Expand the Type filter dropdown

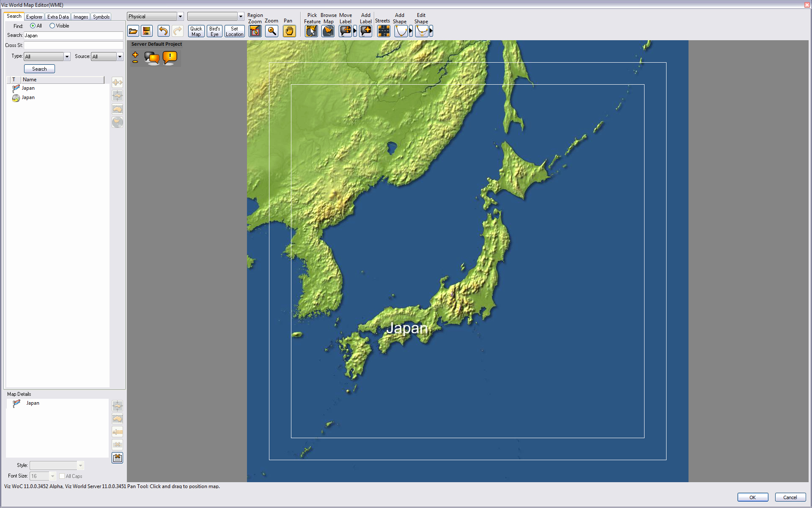66,56
